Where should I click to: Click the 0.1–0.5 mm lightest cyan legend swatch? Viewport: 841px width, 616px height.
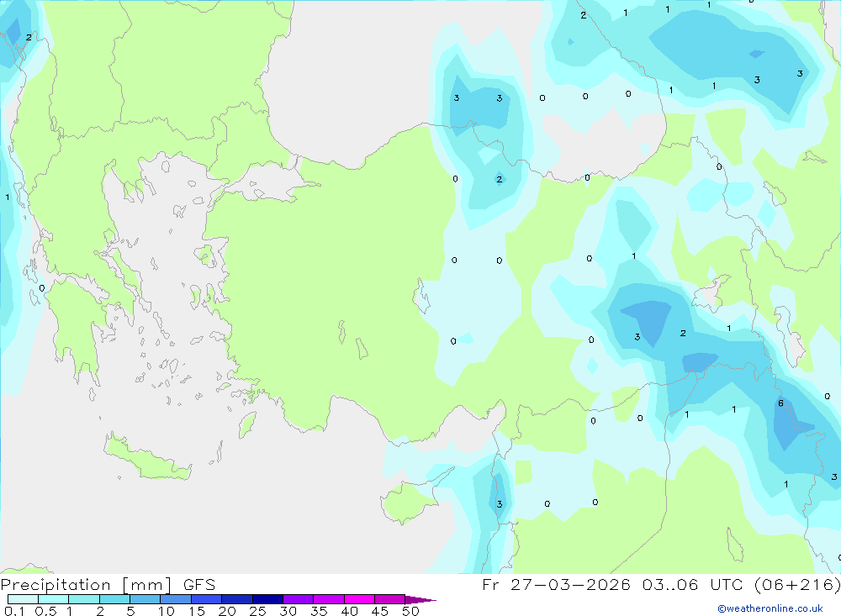[x=23, y=599]
